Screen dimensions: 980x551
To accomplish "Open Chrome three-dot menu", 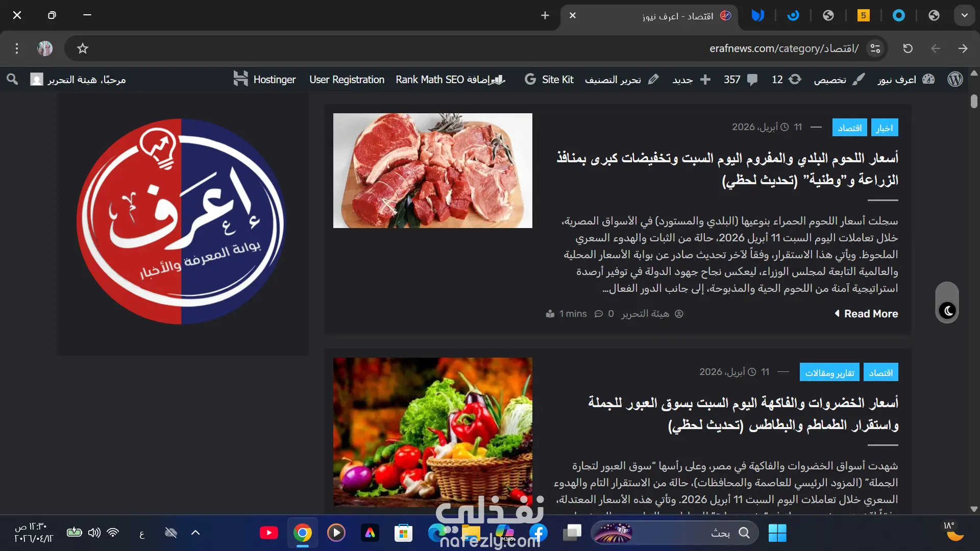I will coord(17,48).
